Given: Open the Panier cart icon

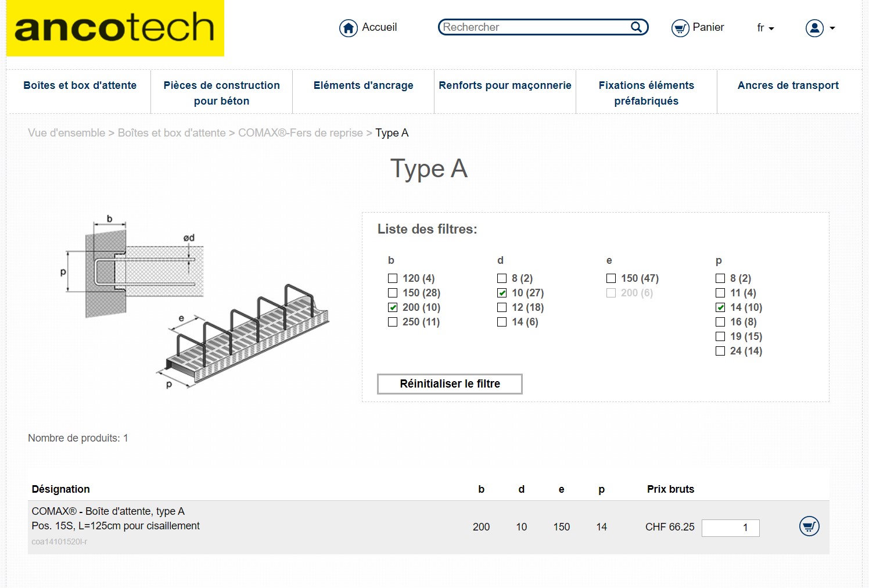Looking at the screenshot, I should (x=680, y=28).
